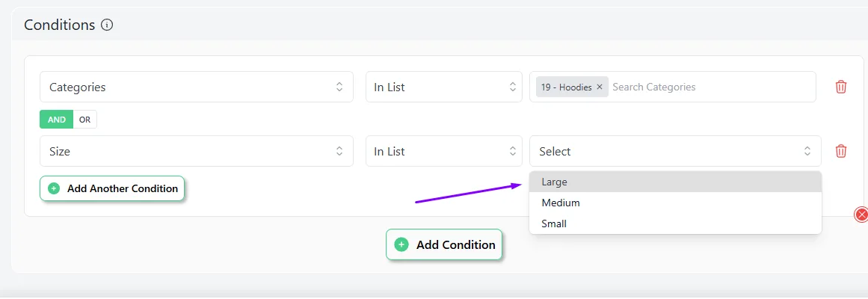Open the second In List operator dropdown
Screen dimensions: 868x299
(443, 151)
